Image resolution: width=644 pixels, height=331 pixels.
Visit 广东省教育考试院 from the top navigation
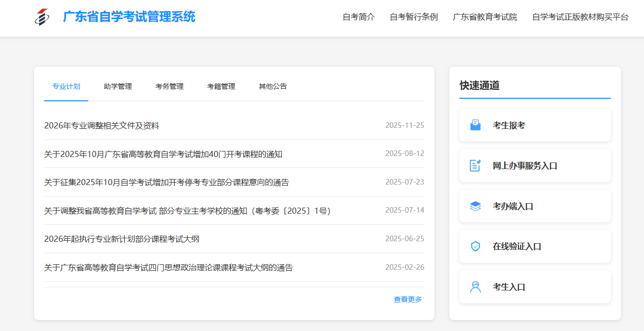coord(485,17)
